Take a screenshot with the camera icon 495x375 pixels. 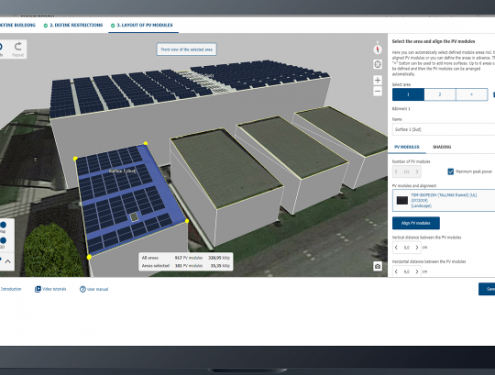pos(377,266)
